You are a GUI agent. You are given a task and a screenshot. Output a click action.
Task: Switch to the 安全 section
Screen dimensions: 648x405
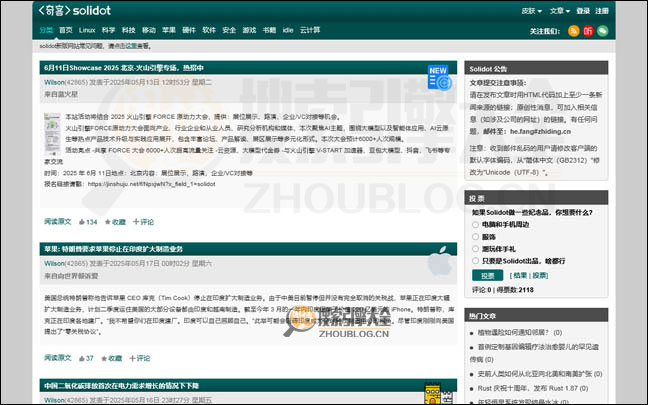click(x=229, y=30)
